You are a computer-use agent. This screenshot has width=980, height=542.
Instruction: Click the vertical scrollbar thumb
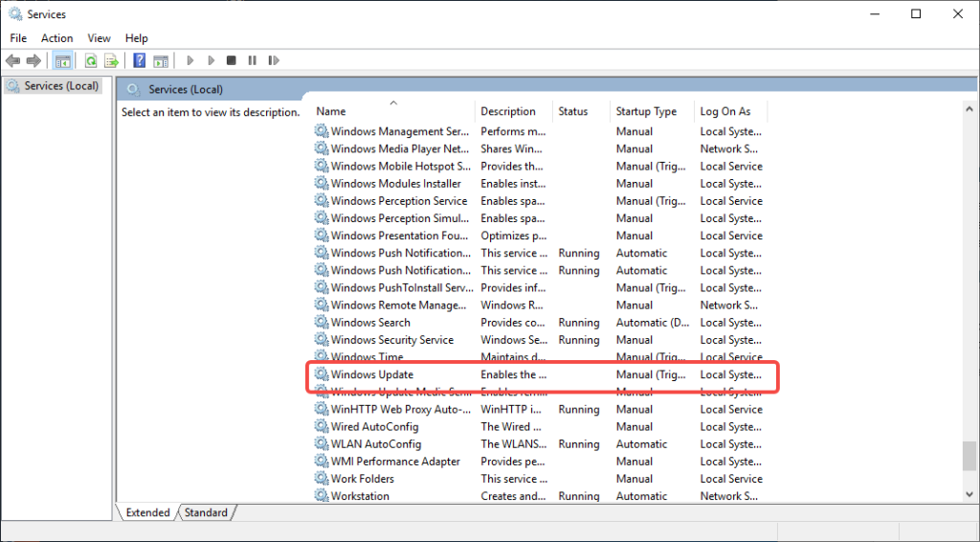click(x=969, y=456)
